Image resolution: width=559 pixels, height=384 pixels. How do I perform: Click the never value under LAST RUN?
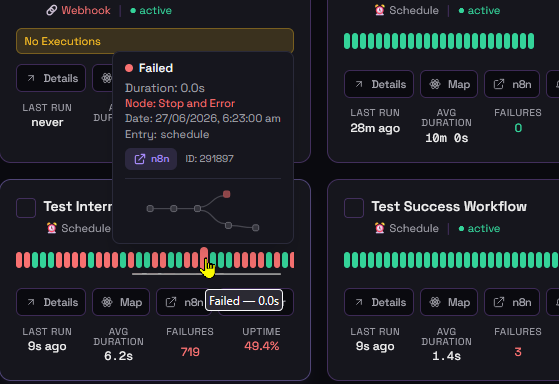click(47, 122)
